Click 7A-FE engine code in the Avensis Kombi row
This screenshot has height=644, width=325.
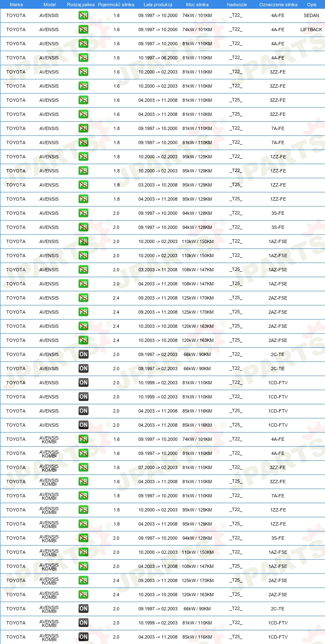coord(278,496)
